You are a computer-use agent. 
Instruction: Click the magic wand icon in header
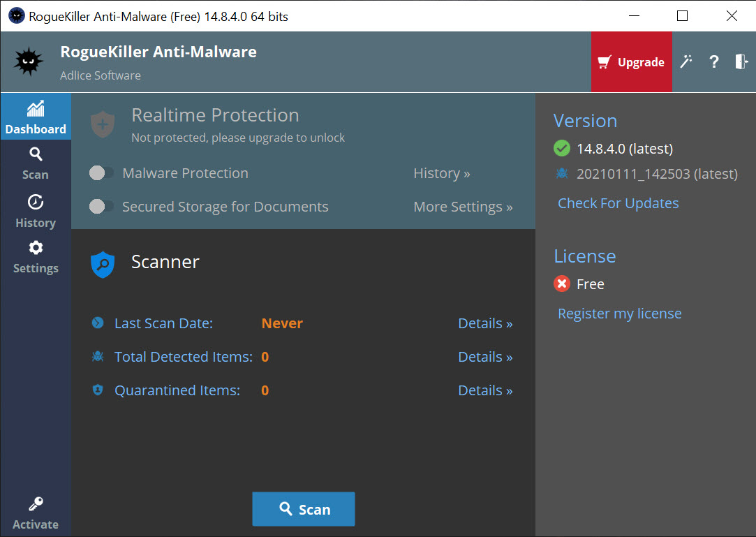click(x=686, y=62)
